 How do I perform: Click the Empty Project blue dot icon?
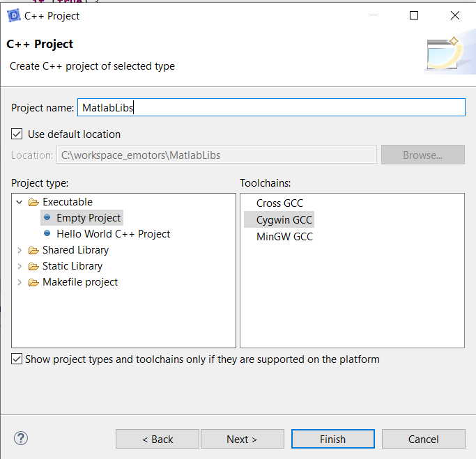(x=47, y=217)
